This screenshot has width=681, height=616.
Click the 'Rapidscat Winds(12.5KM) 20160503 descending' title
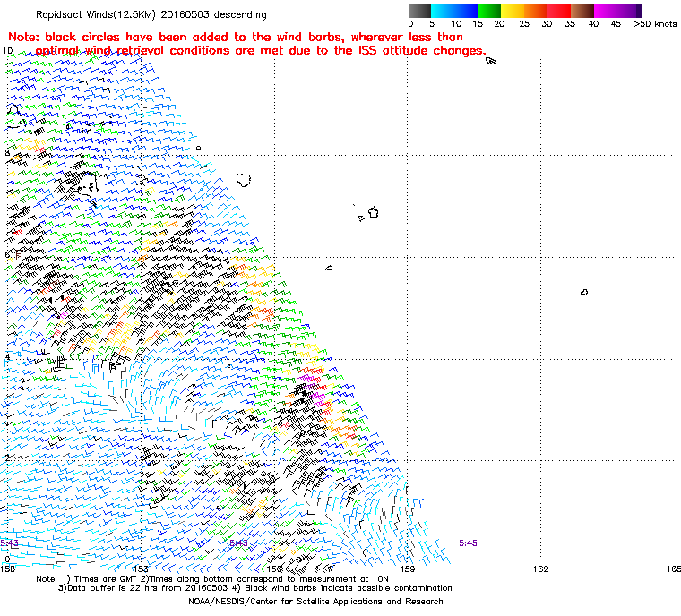[151, 14]
